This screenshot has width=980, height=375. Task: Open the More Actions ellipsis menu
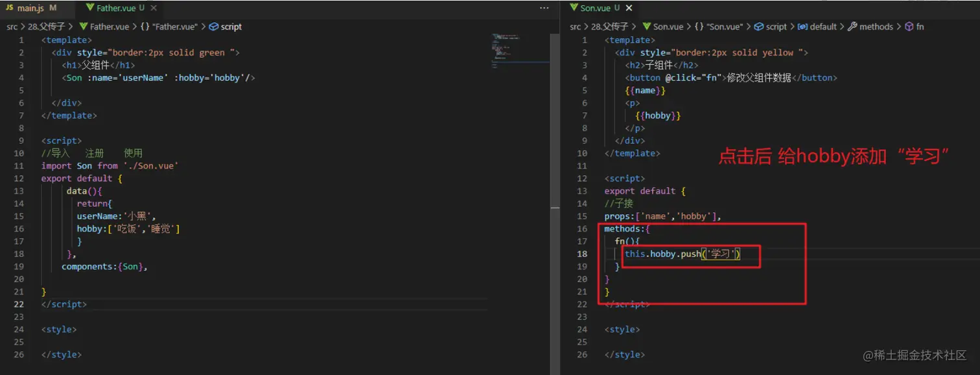coord(544,8)
